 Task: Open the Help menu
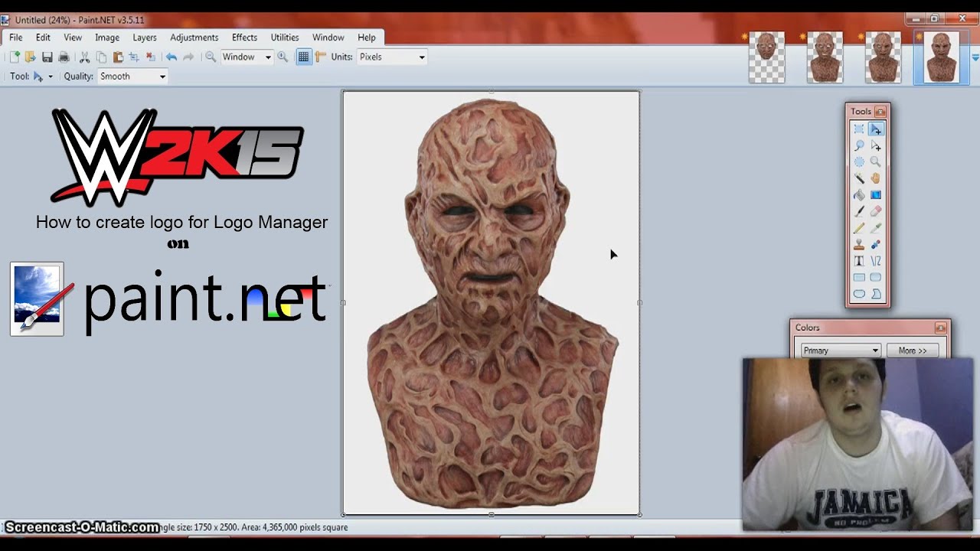coord(367,37)
